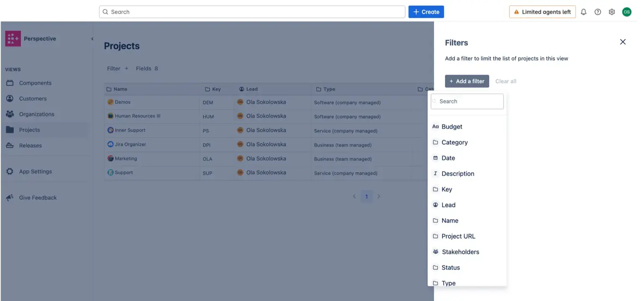Image resolution: width=644 pixels, height=301 pixels.
Task: Click the Create button
Action: pyautogui.click(x=426, y=12)
